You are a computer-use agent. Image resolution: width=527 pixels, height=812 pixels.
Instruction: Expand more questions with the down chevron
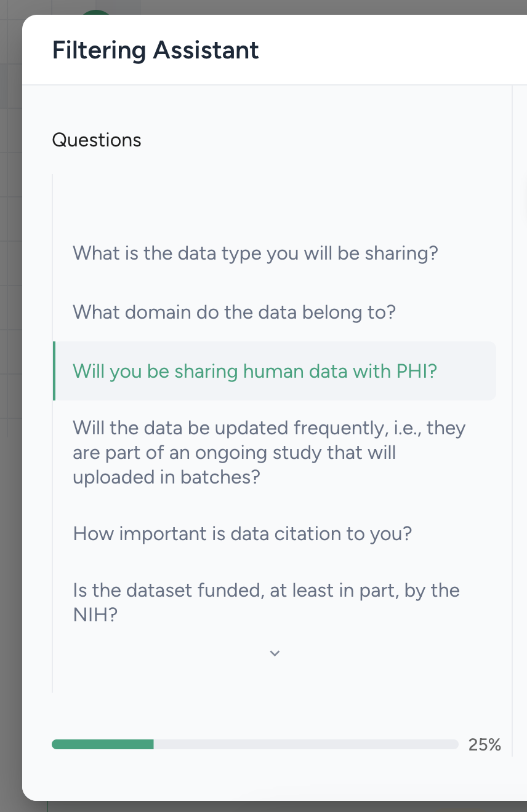coord(275,653)
